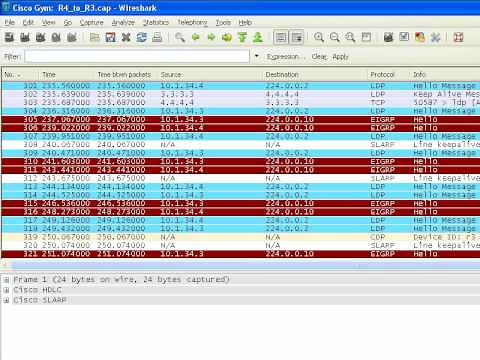
Task: Open the Tools menu
Action: (x=223, y=22)
